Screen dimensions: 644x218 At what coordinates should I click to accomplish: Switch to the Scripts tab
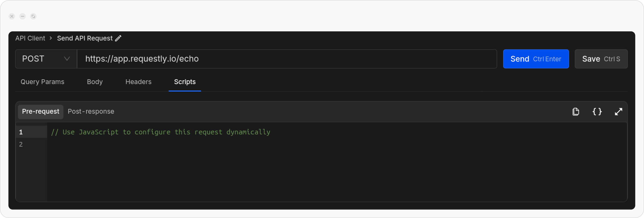185,82
